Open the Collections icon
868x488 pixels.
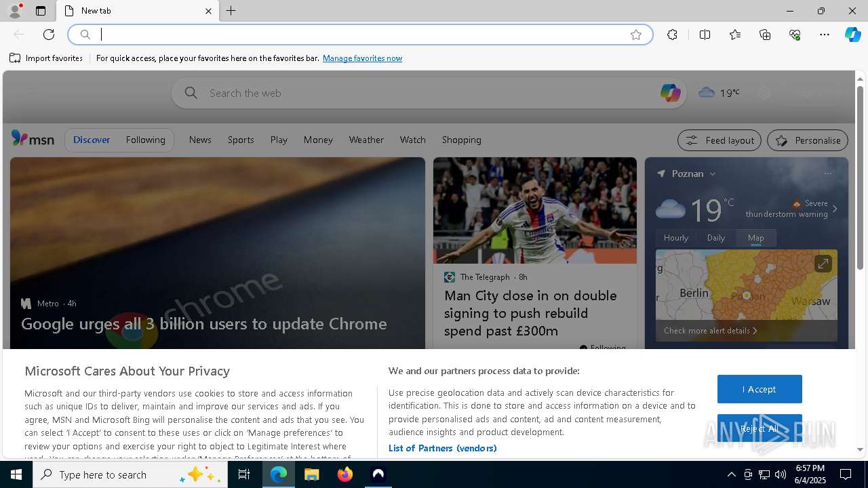[765, 35]
